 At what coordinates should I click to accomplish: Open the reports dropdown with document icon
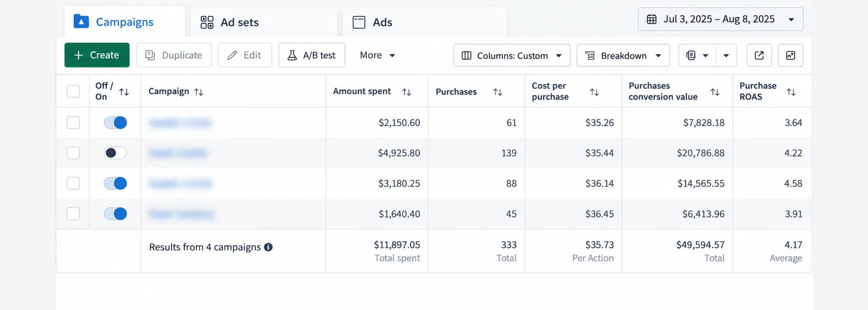click(697, 55)
